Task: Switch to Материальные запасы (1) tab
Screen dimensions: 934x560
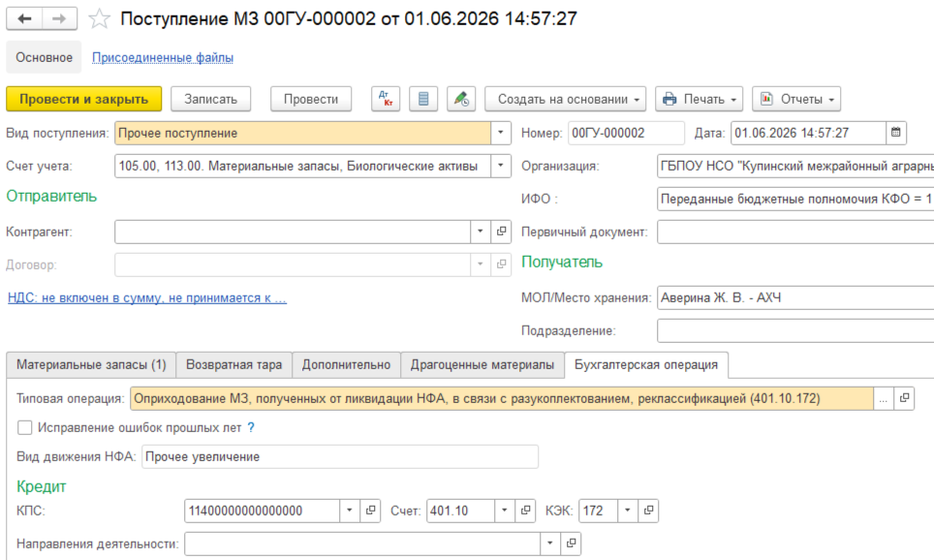Action: point(91,364)
